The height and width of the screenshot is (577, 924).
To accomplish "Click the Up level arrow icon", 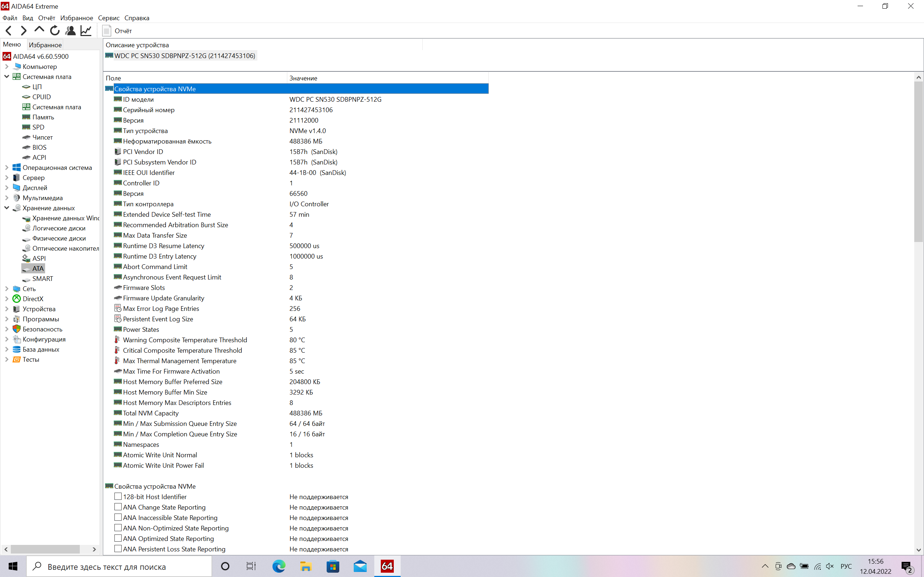I will click(x=39, y=30).
